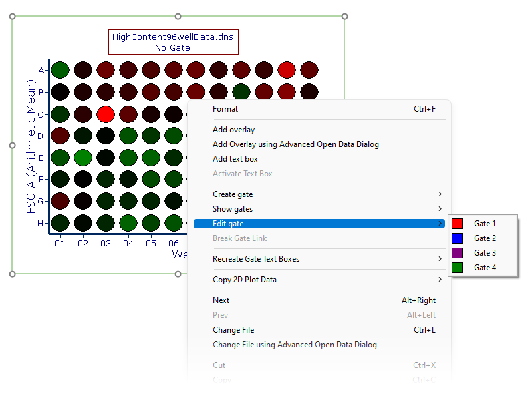
Task: Click the green well A01
Action: click(60, 70)
